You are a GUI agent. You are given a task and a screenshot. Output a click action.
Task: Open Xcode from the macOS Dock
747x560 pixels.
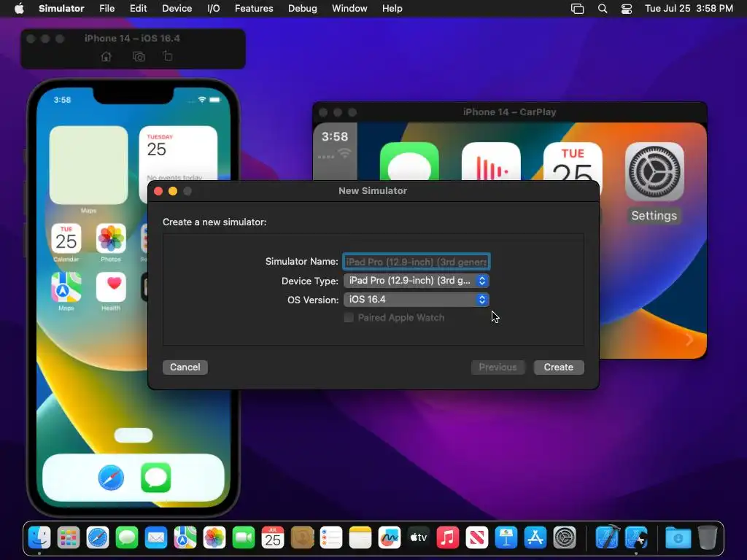[x=608, y=538]
